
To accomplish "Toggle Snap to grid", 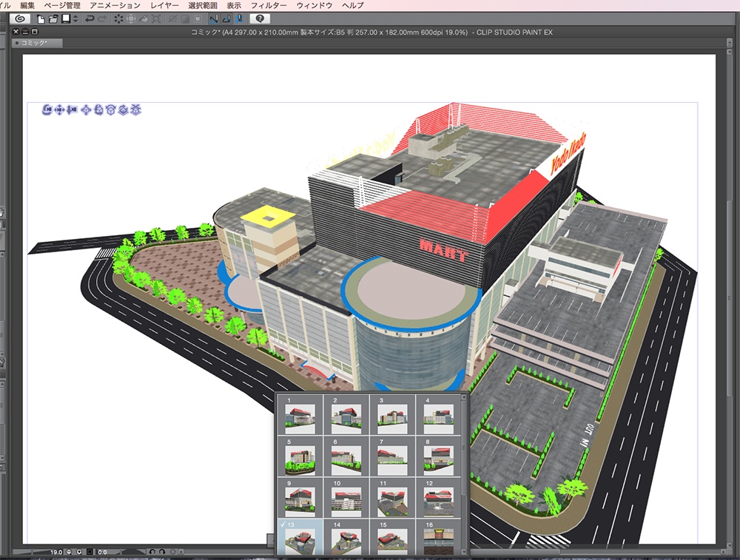I will pyautogui.click(x=239, y=19).
